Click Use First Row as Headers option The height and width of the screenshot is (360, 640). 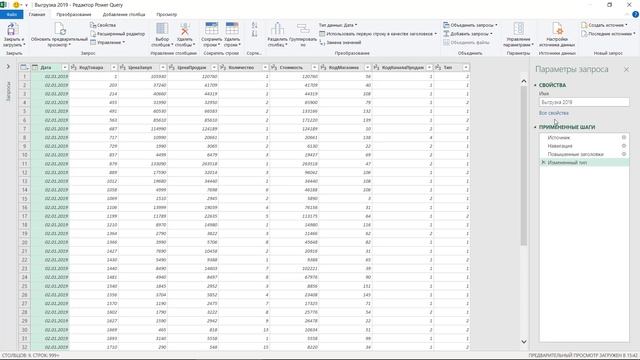[x=378, y=34]
